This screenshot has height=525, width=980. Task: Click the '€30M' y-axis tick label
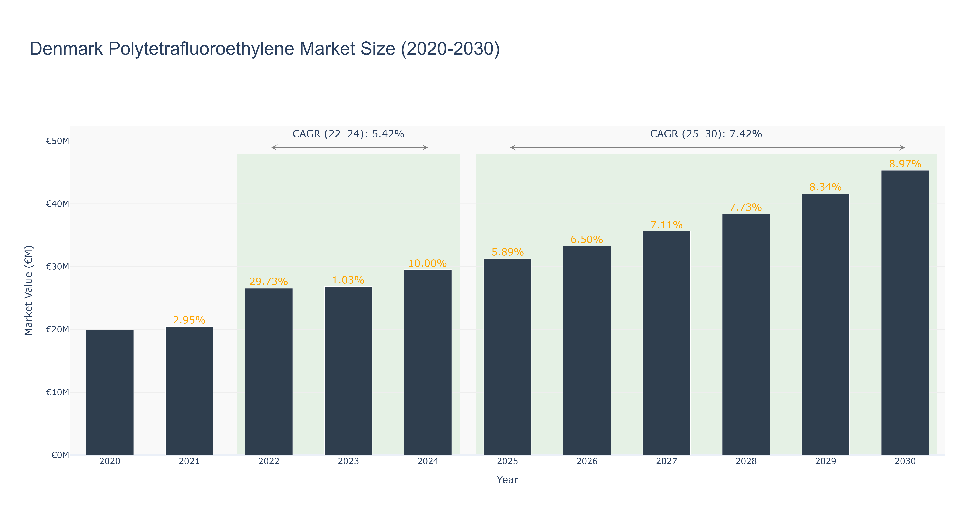click(x=57, y=267)
